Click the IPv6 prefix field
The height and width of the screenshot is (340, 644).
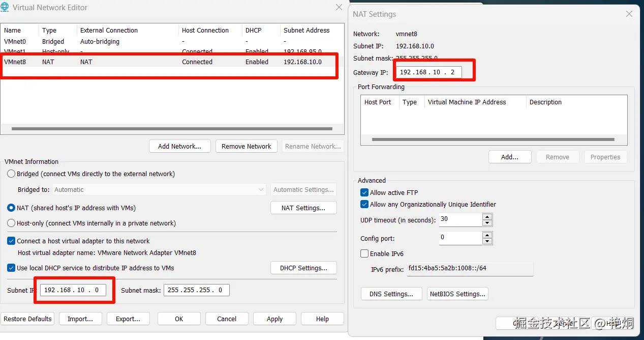tap(470, 269)
